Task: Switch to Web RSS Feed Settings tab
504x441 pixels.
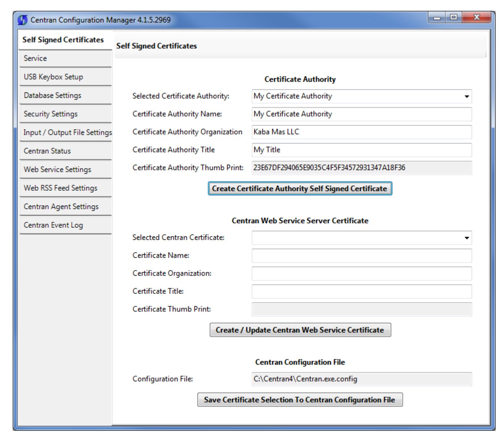Action: (66, 188)
